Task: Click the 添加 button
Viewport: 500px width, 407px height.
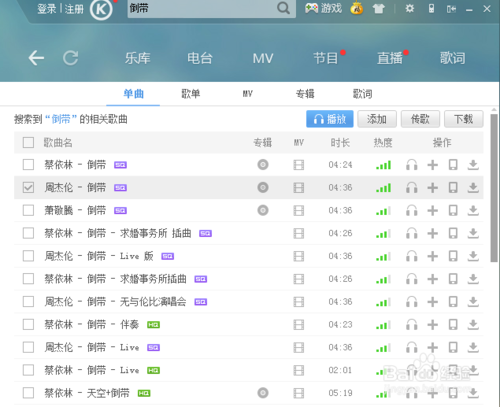Action: click(377, 119)
